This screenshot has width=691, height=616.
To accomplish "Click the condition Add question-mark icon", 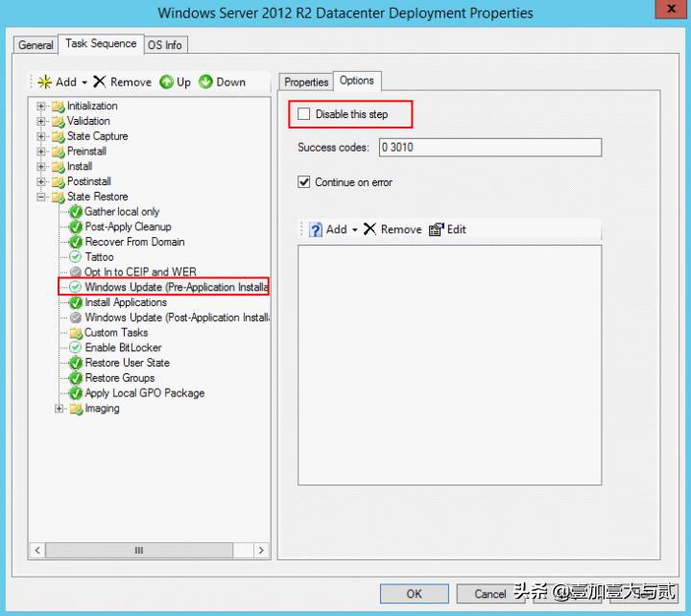I will click(x=316, y=229).
